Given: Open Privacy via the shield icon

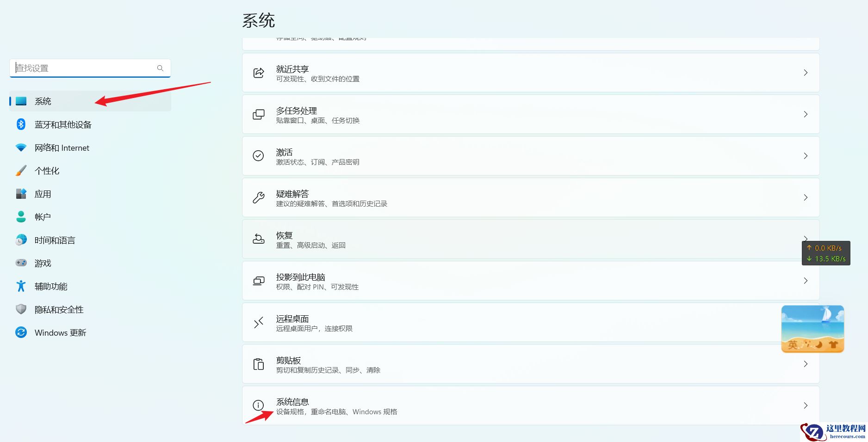Looking at the screenshot, I should [x=21, y=309].
